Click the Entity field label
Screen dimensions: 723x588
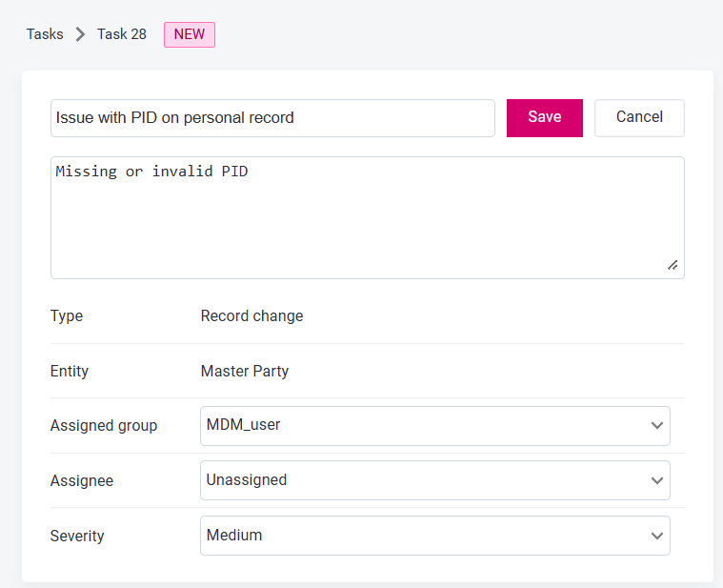70,372
